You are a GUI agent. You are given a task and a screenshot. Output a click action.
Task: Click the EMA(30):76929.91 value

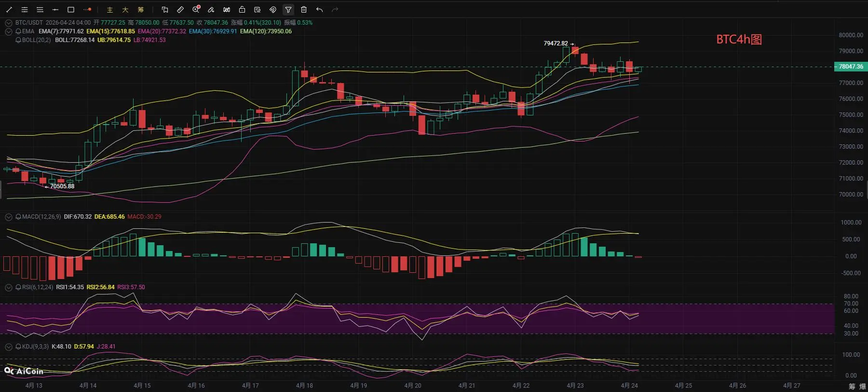tap(213, 31)
